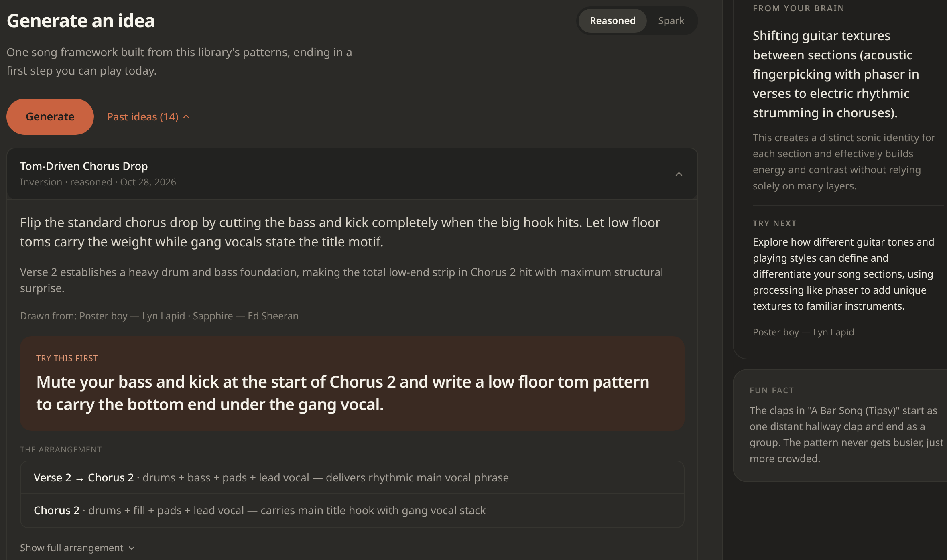Click THE ARRANGEMENT section label
The image size is (947, 560).
[x=61, y=450]
